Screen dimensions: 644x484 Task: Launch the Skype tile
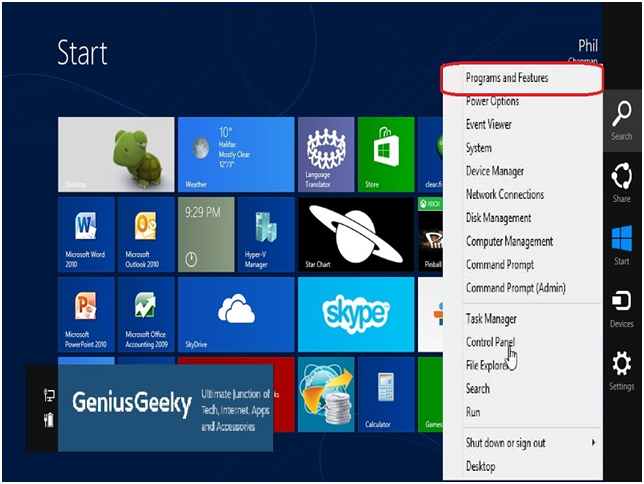[356, 314]
